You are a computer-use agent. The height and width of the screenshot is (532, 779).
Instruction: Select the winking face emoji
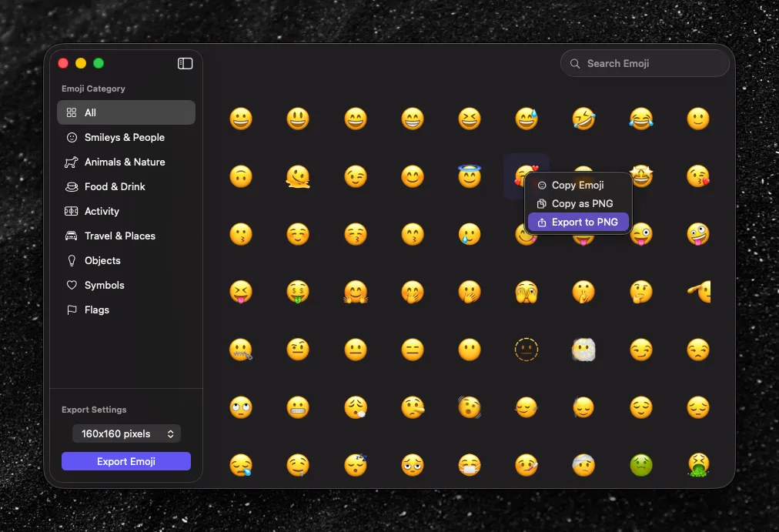356,176
